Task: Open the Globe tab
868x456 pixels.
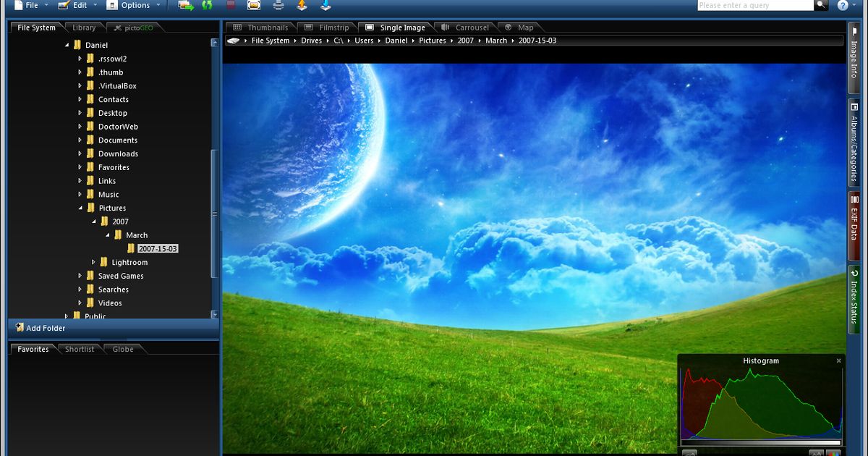Action: click(123, 349)
